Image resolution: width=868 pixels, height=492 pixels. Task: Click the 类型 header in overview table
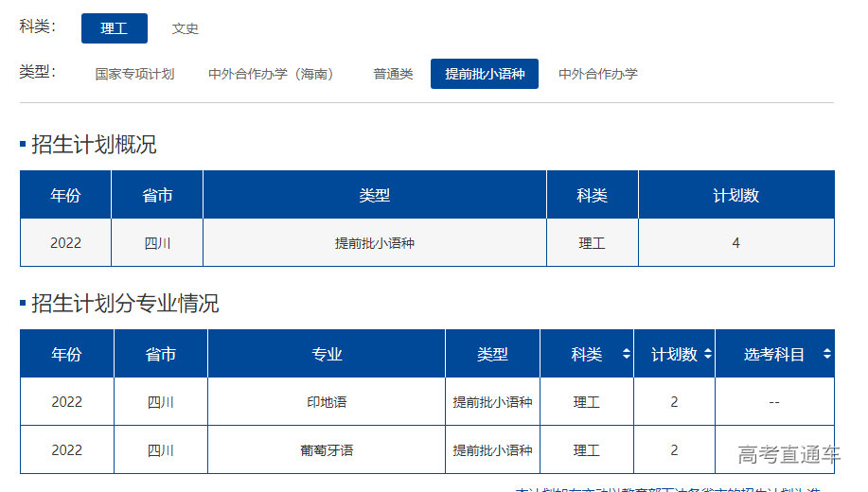375,196
